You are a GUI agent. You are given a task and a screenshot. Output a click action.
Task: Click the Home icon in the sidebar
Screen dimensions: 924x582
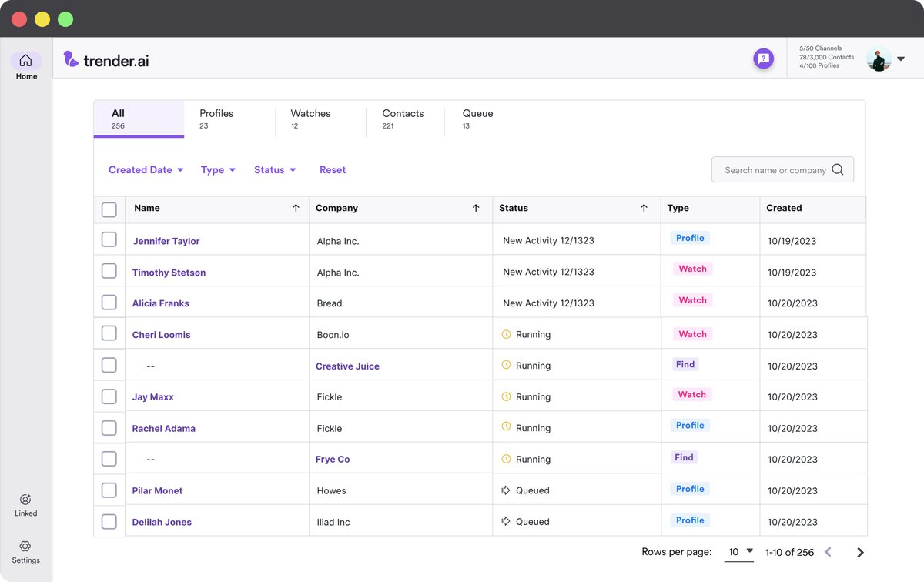point(25,65)
